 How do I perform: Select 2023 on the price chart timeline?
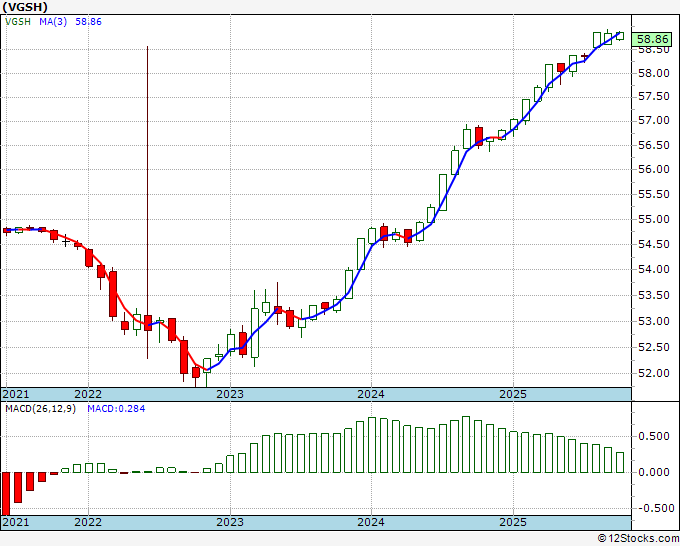click(x=230, y=394)
